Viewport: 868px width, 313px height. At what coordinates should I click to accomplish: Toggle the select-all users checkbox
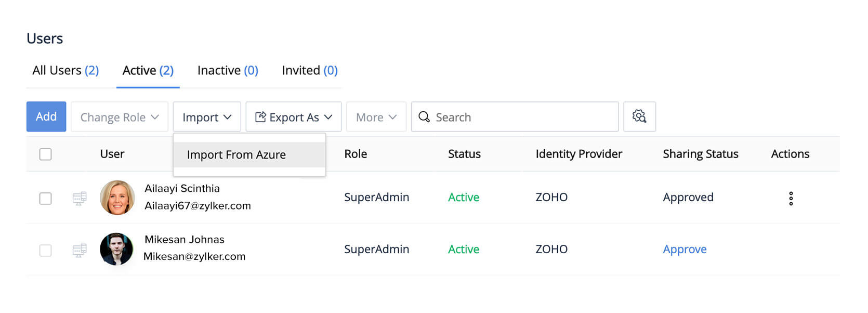coord(46,154)
